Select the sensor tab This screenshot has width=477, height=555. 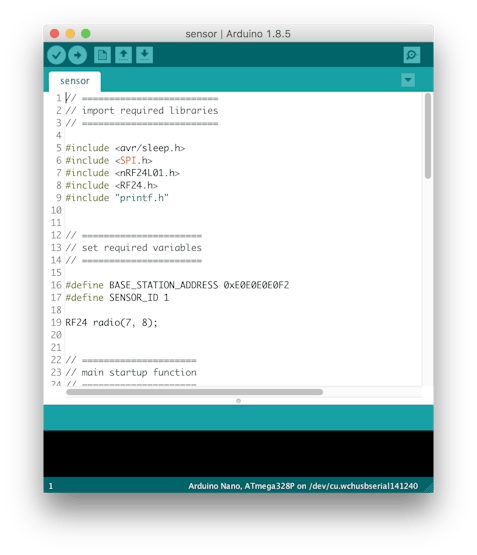(x=75, y=81)
